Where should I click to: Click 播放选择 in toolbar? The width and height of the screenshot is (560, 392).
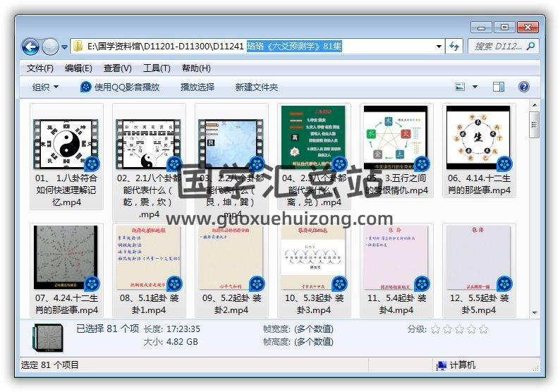pos(197,87)
